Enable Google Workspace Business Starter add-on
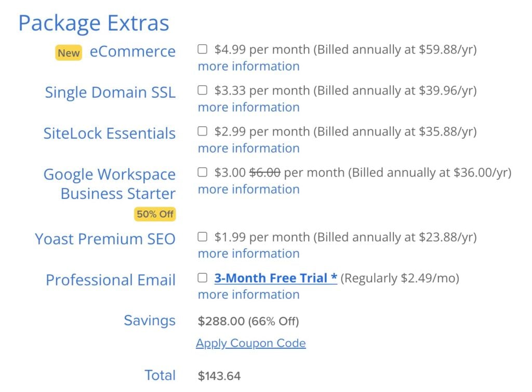 202,171
